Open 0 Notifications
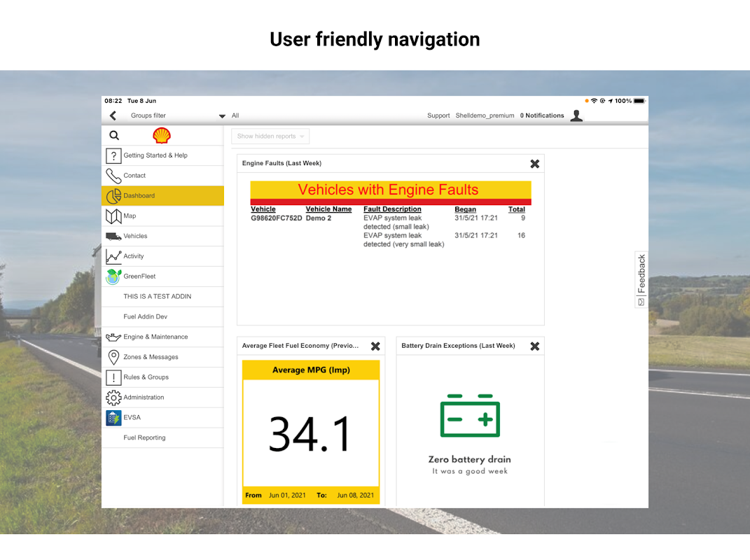 pos(542,115)
